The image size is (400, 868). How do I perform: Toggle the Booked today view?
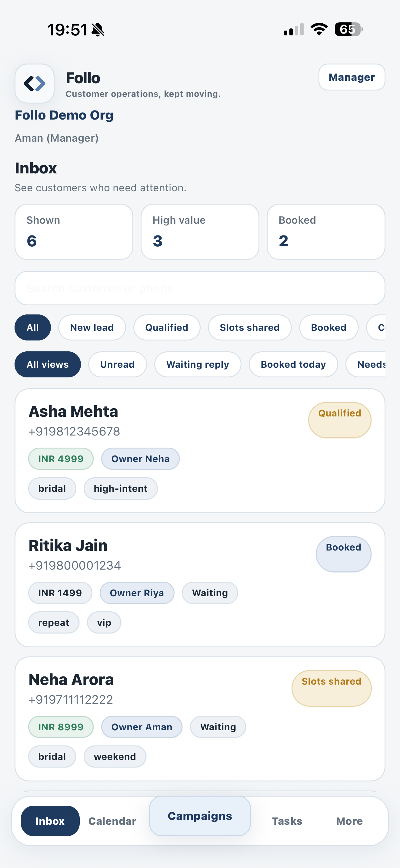pos(293,364)
